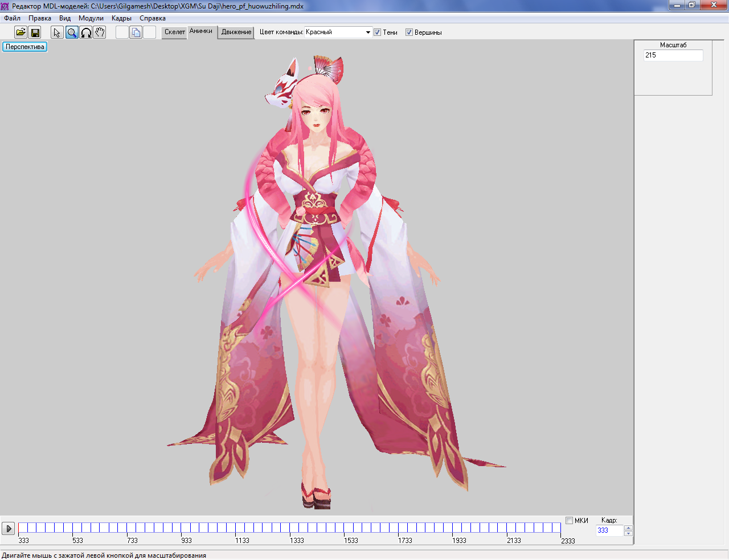Toggle the Вершины checkbox

click(x=409, y=32)
